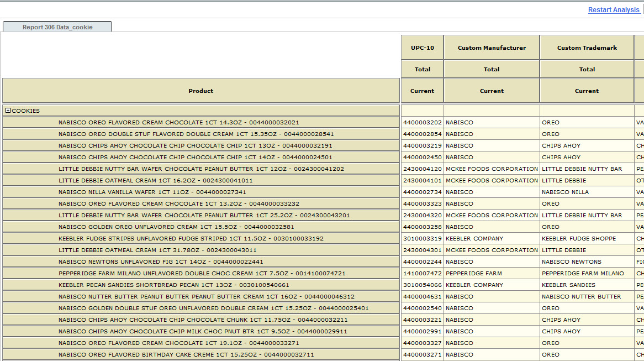Select Little Debbie Nutty Bar 25.2OZ row
This screenshot has width=644, height=361.
pos(201,215)
